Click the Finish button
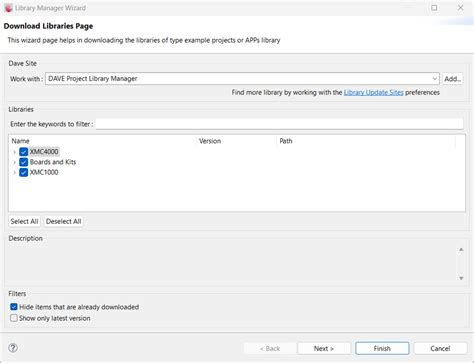 coord(382,348)
